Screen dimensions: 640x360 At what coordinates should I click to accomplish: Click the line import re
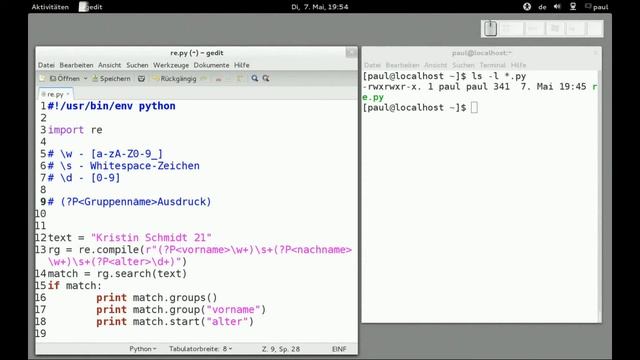(x=75, y=130)
